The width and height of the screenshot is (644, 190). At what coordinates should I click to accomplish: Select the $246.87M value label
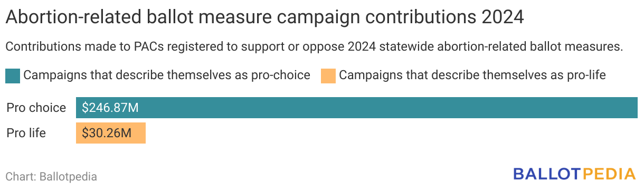[110, 108]
